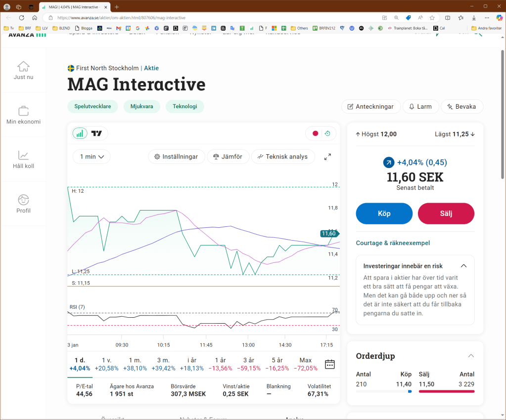Open Just nu from sidebar
This screenshot has height=420, width=506.
tap(23, 71)
